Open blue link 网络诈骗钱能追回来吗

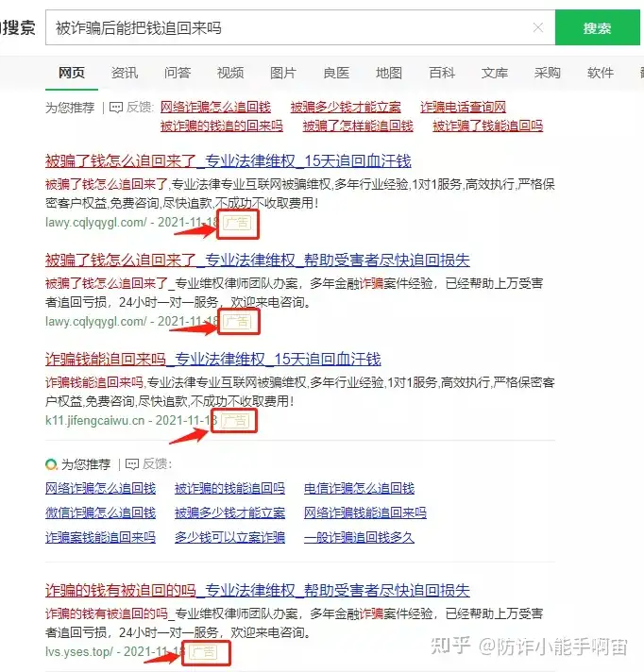tap(365, 513)
